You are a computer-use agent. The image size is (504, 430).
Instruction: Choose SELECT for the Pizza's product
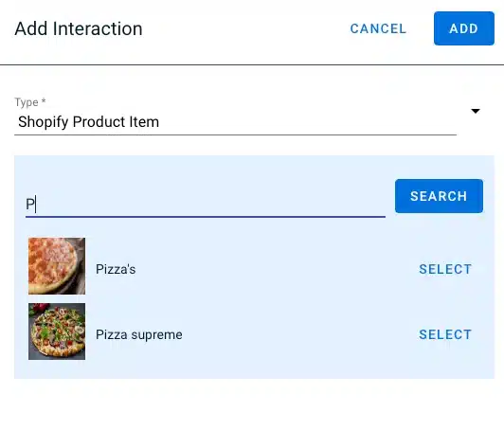445,269
